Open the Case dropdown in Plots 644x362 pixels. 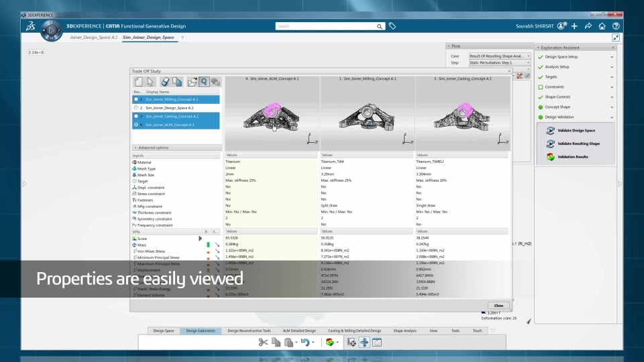[500, 56]
